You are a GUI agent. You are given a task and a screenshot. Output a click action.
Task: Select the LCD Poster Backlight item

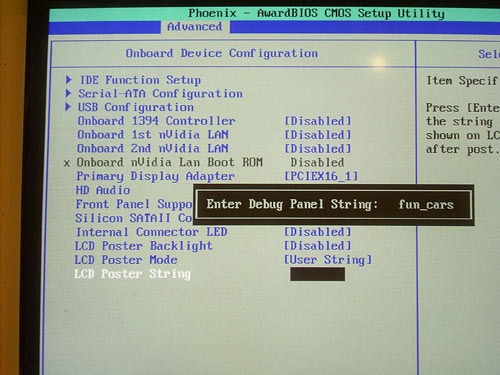143,246
